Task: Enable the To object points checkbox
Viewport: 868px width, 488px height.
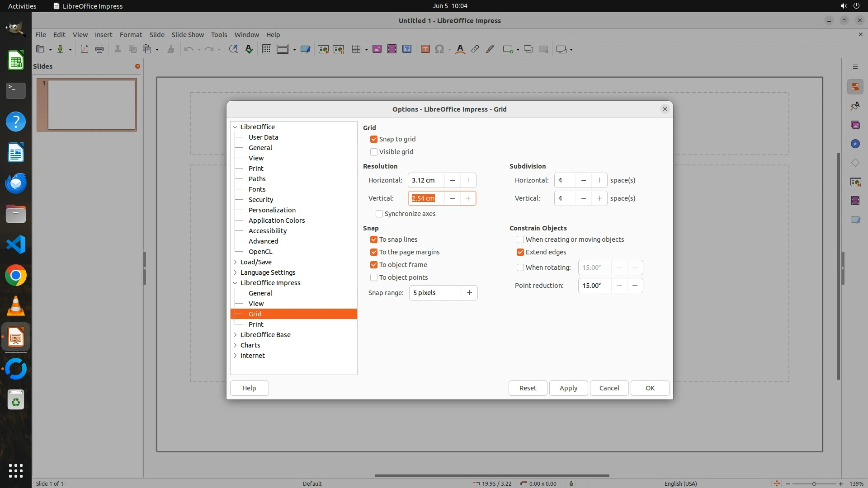Action: point(374,277)
